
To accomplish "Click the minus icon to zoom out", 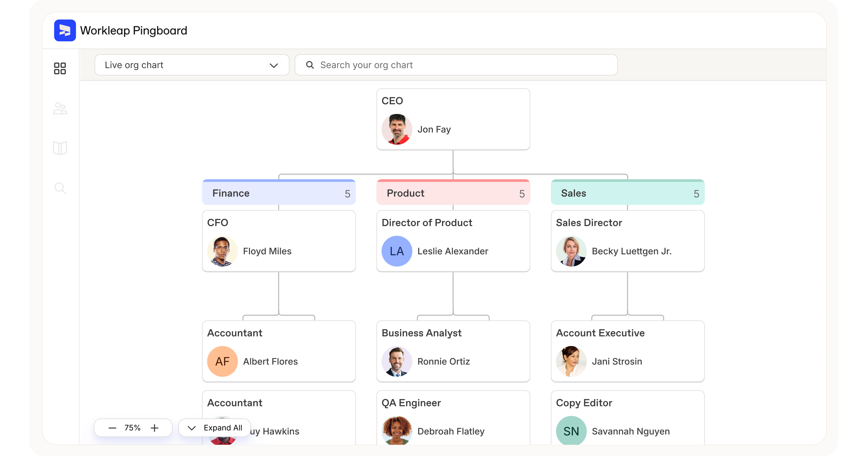I will [x=112, y=428].
